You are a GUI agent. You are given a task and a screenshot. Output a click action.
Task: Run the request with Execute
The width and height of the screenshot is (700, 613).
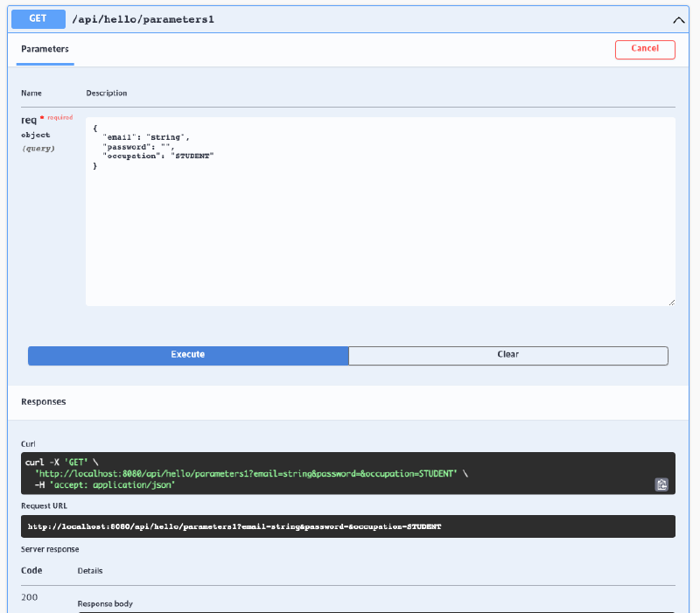tap(188, 355)
